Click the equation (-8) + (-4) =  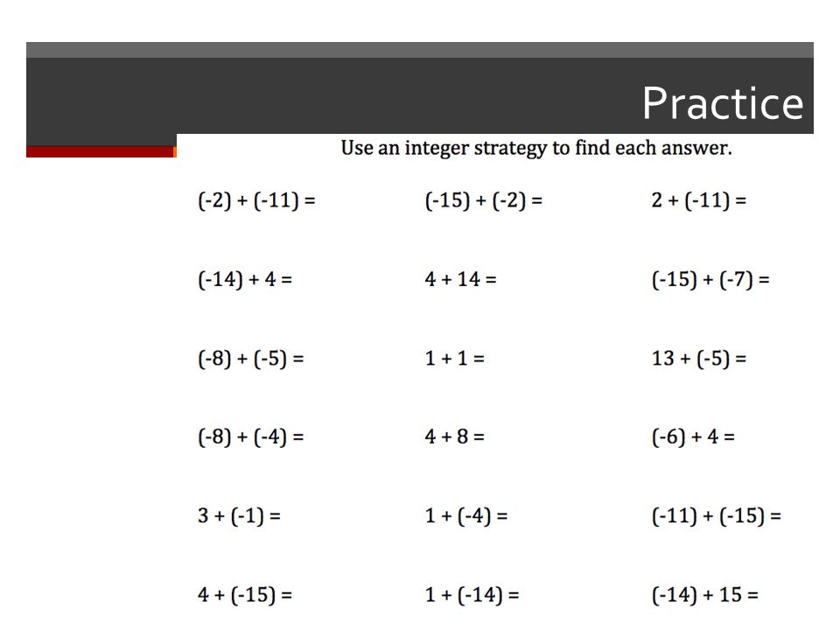click(x=251, y=437)
